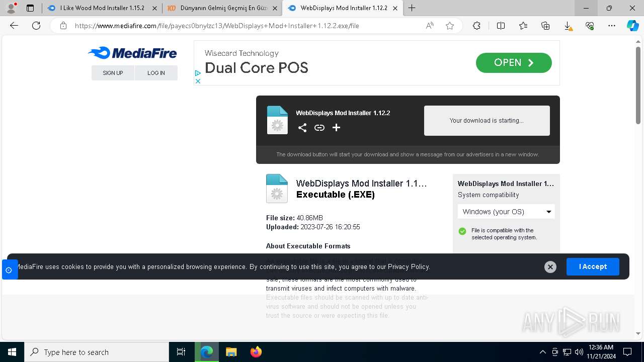Click plus icon to save file
Image resolution: width=644 pixels, height=362 pixels.
coord(337,128)
